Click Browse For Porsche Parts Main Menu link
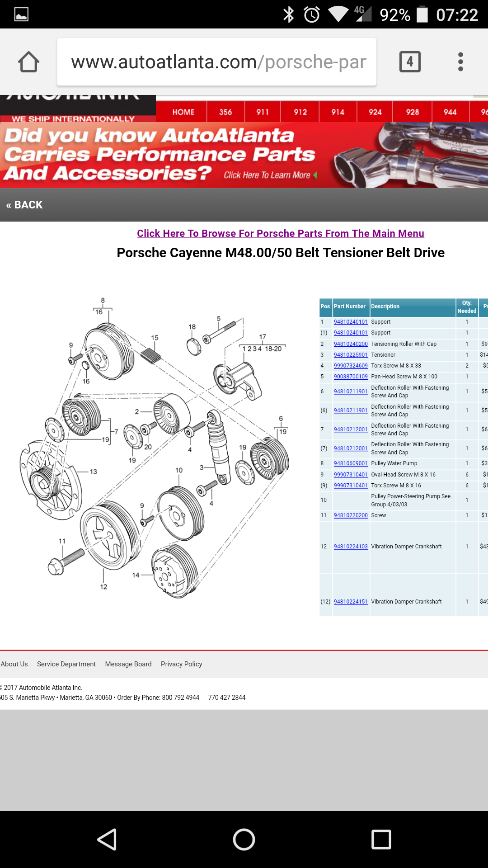 coord(280,233)
